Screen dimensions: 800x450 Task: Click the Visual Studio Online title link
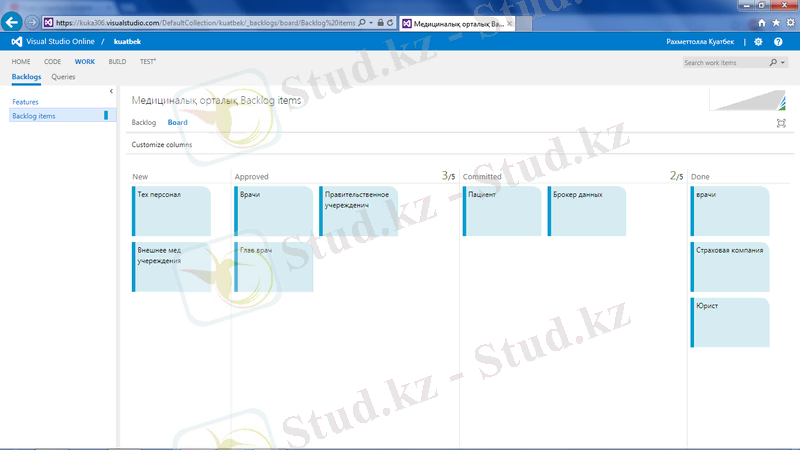click(x=60, y=42)
